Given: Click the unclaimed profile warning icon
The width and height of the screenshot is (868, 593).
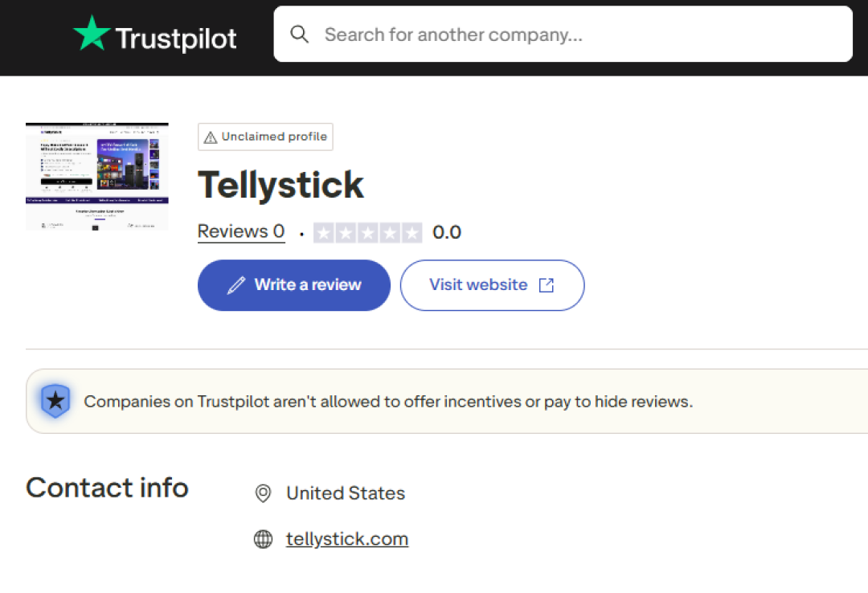Looking at the screenshot, I should (x=211, y=137).
